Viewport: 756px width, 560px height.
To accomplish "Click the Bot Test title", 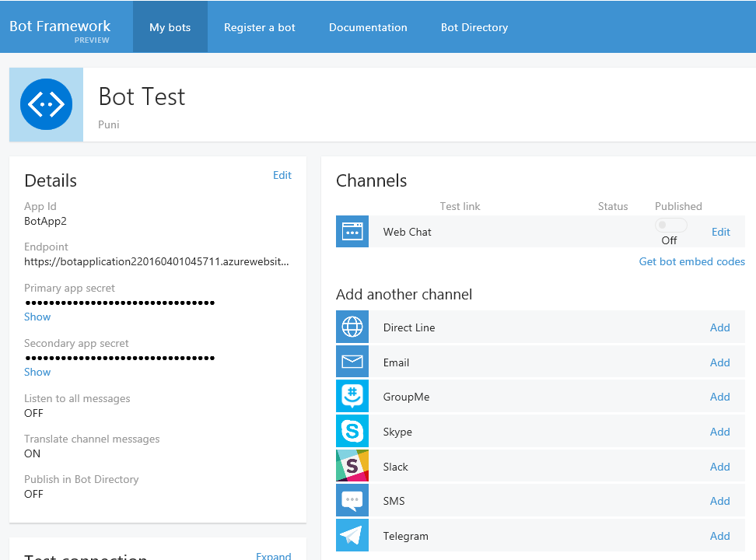I will (142, 96).
